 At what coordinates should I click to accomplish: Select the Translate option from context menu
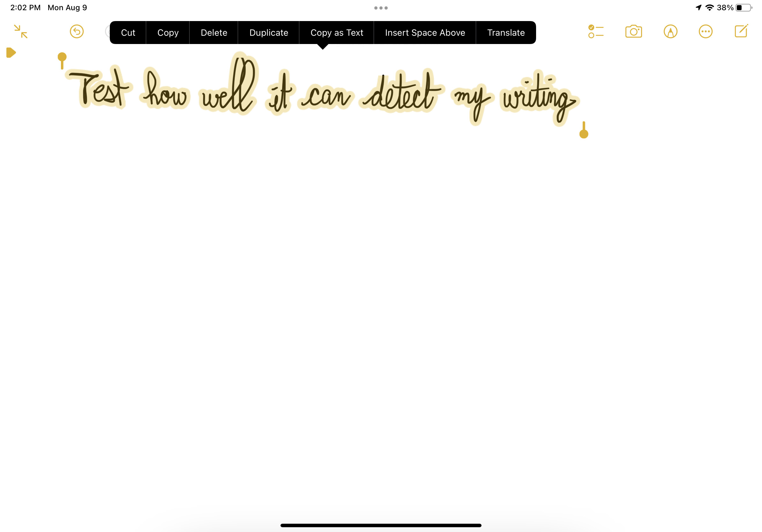coord(505,33)
